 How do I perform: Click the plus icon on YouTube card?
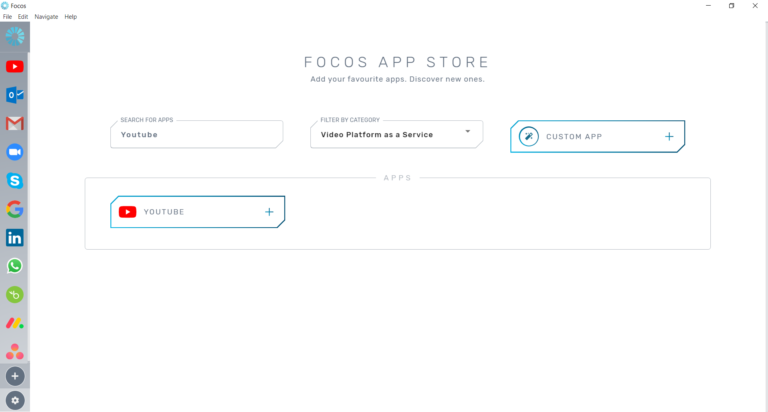click(x=269, y=212)
